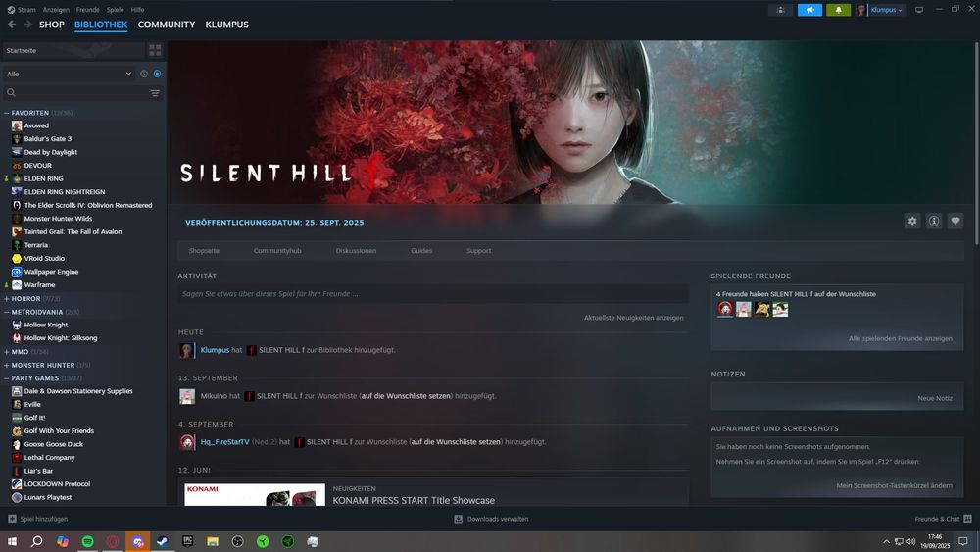
Task: Open File Explorer from taskbar
Action: click(x=213, y=541)
